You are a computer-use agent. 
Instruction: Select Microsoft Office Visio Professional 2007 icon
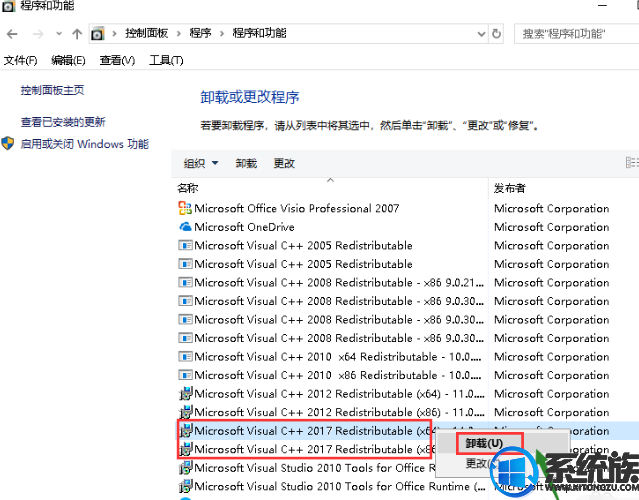185,208
